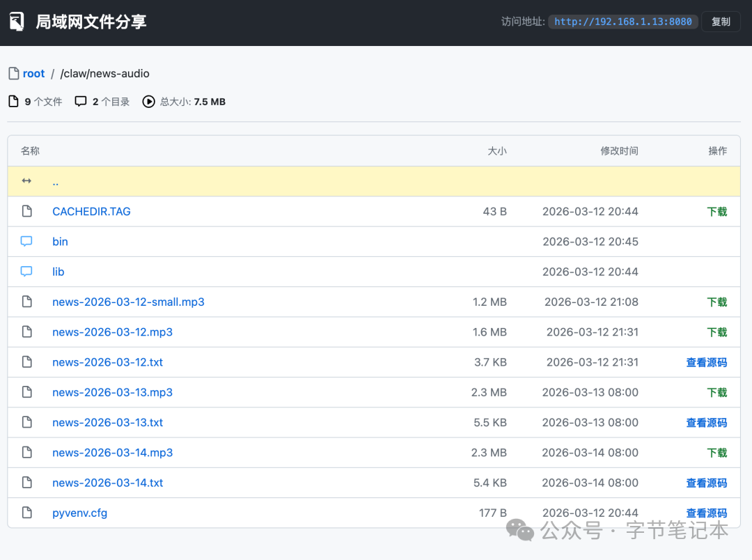Viewport: 752px width, 560px height.
Task: Click the file icon beside root breadcrumb
Action: point(13,74)
